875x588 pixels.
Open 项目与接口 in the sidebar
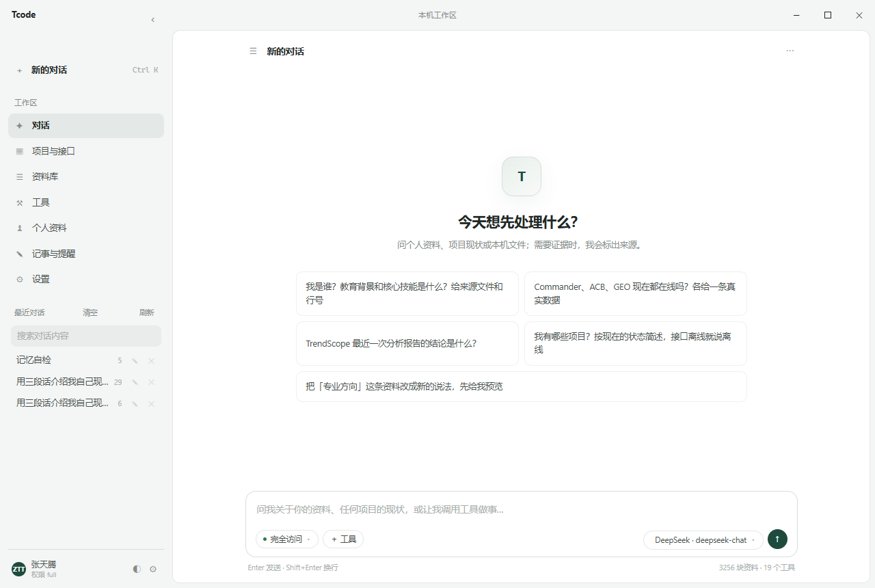pyautogui.click(x=86, y=151)
